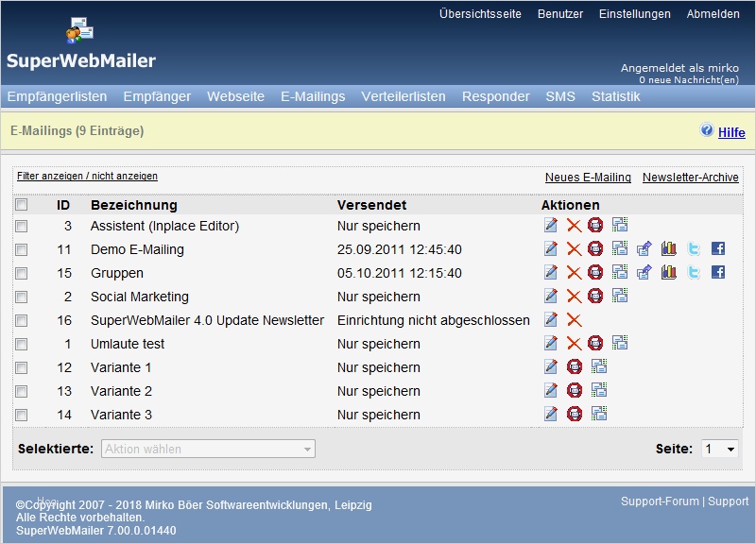
Task: Click duplicate-envelopes icon in Gruppen row
Action: click(620, 272)
